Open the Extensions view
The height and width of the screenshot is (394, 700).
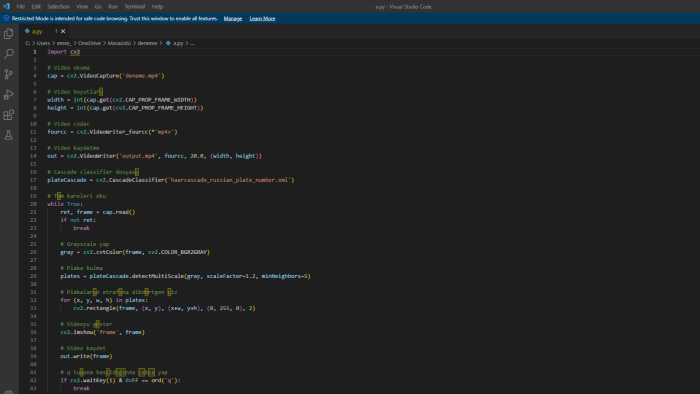(8, 115)
